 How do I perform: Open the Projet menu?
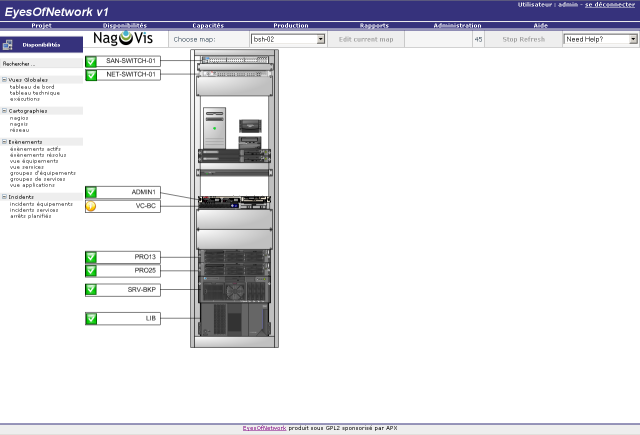(41, 25)
